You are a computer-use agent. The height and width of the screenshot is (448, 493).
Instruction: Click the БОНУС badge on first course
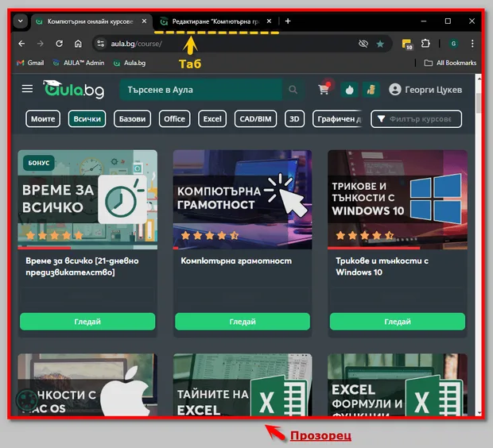point(39,163)
